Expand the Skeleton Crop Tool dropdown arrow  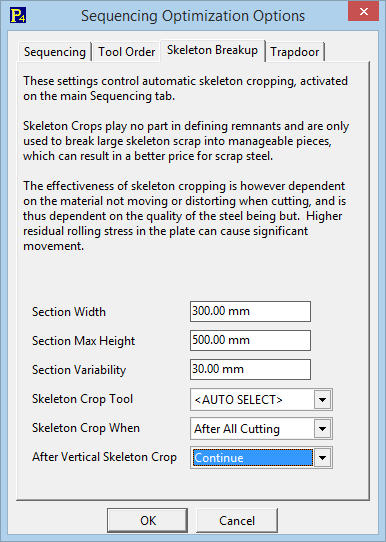coord(322,400)
